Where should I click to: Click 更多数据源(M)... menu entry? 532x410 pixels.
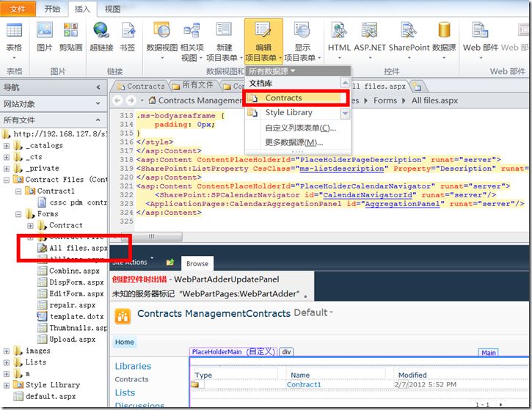point(294,142)
